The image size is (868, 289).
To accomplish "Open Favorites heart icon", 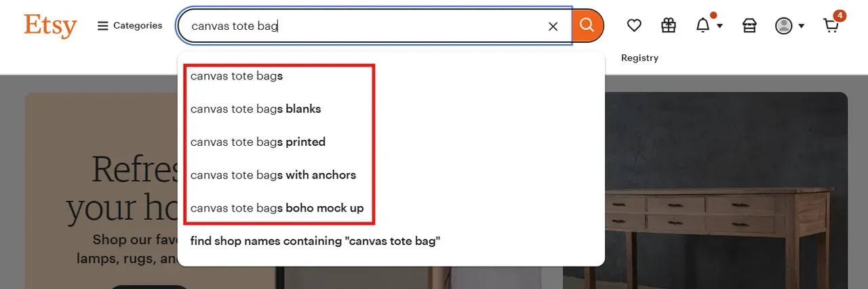I will point(634,26).
